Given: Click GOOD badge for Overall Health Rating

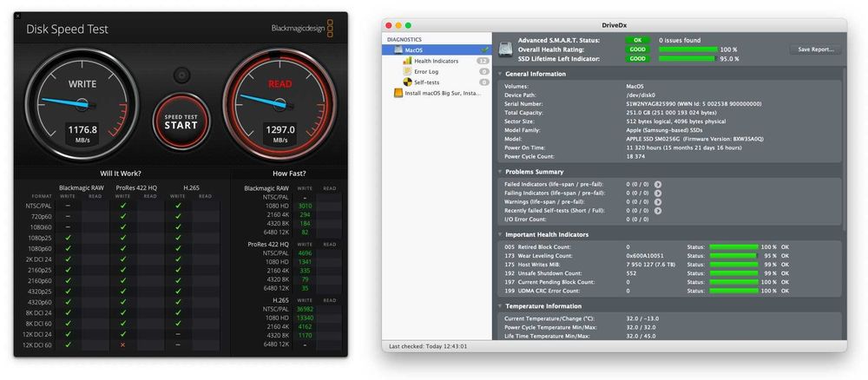Looking at the screenshot, I should point(638,49).
